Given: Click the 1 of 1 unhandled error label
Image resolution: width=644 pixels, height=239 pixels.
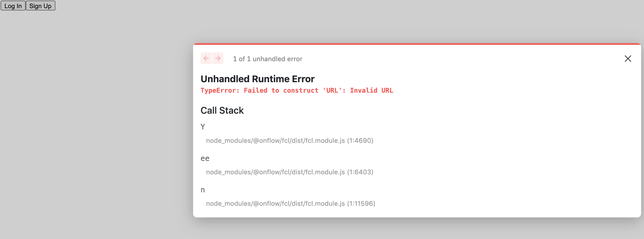Looking at the screenshot, I should [267, 59].
